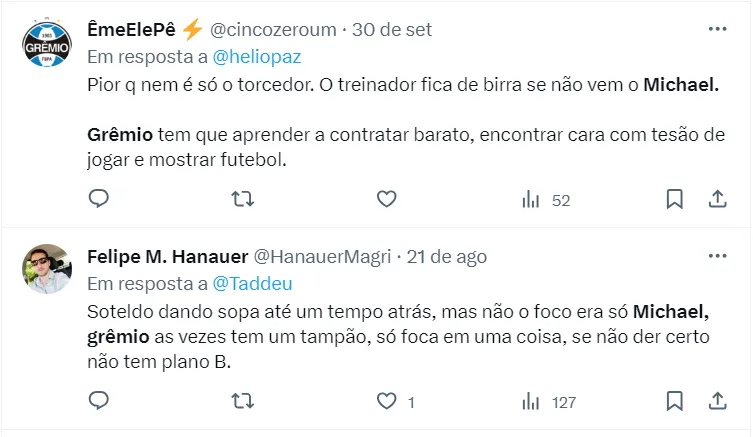Bookmark Felipe M. Hanauer's tweet

click(x=675, y=402)
